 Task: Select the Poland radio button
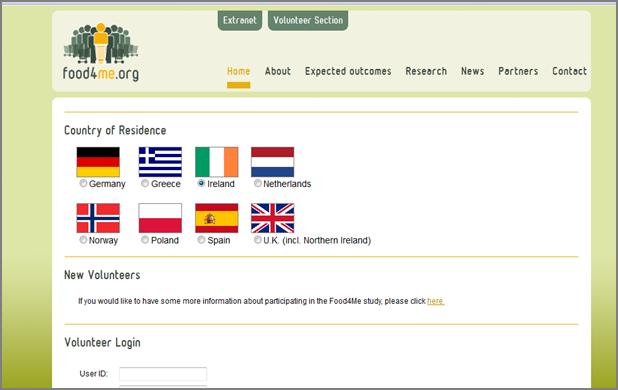coord(145,240)
